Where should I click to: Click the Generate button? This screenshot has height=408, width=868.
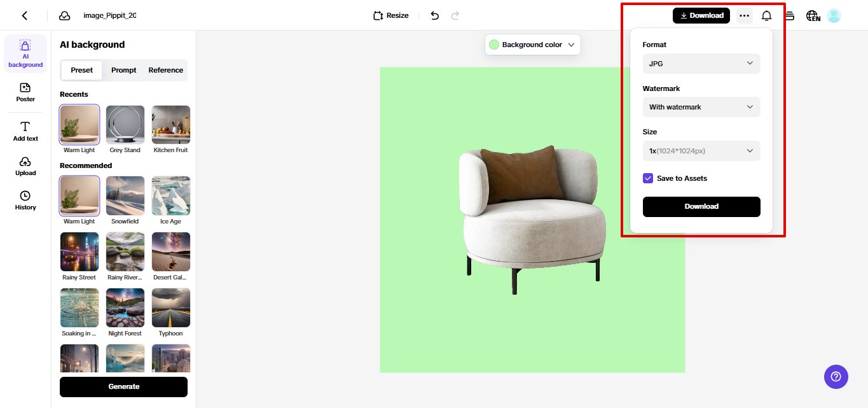[123, 386]
